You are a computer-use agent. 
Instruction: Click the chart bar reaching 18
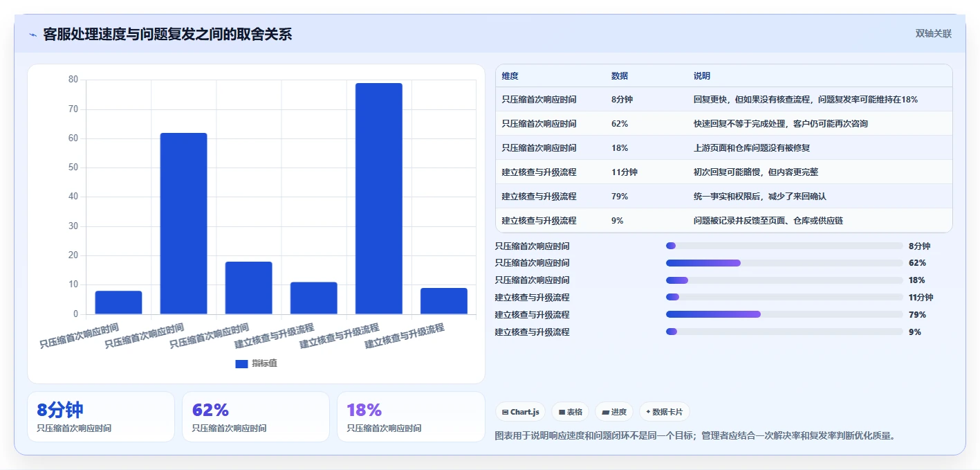click(x=248, y=288)
